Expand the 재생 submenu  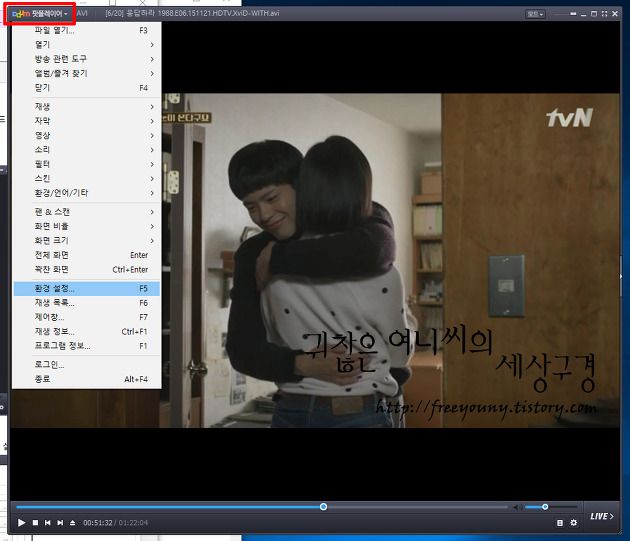pos(87,107)
